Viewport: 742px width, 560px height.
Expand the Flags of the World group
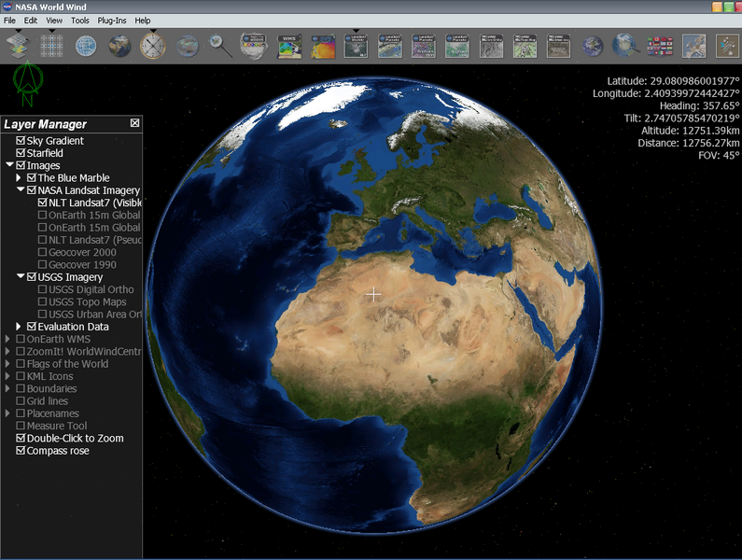pyautogui.click(x=7, y=364)
